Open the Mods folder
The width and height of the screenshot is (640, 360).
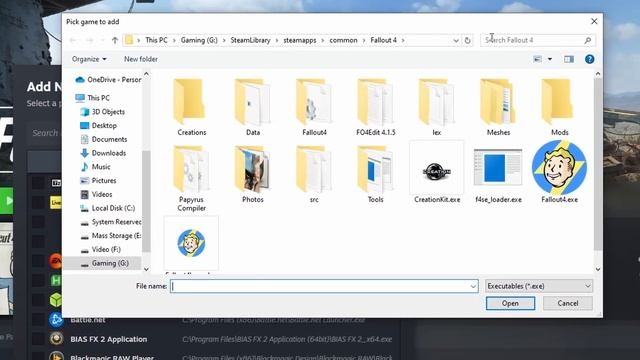pos(559,107)
